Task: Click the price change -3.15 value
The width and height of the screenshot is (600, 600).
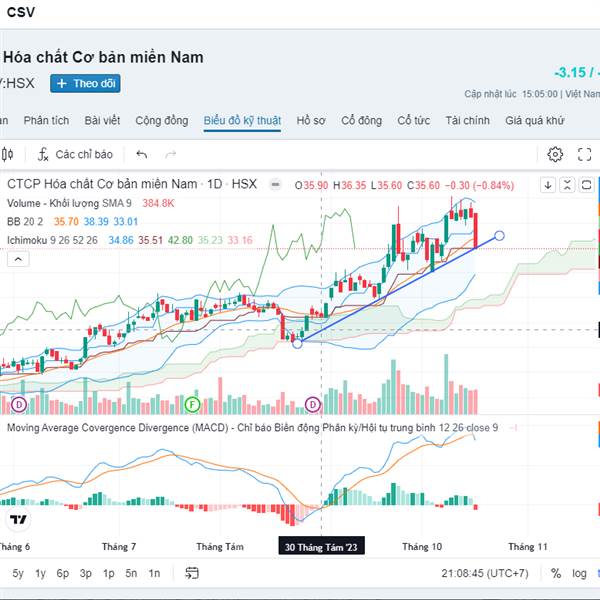Action: coord(570,72)
